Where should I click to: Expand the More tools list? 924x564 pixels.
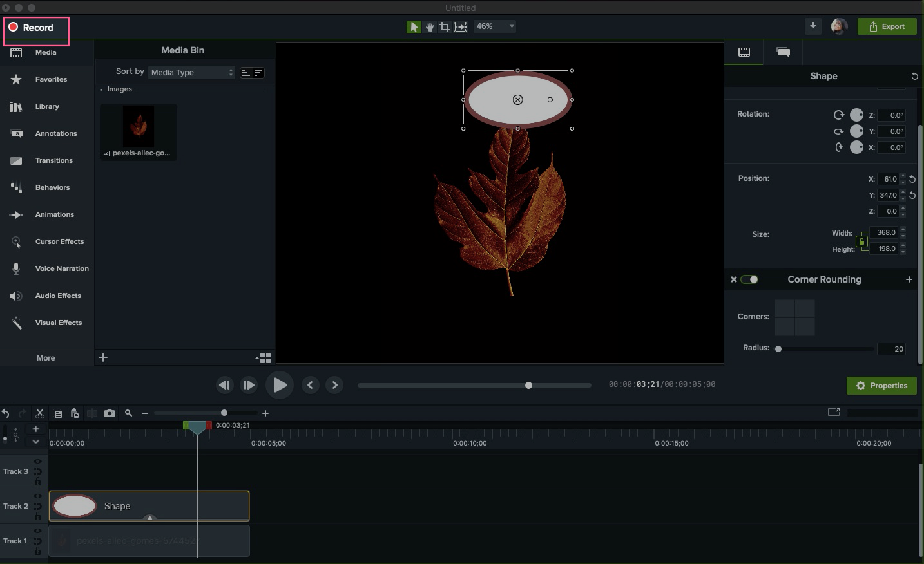pos(46,358)
